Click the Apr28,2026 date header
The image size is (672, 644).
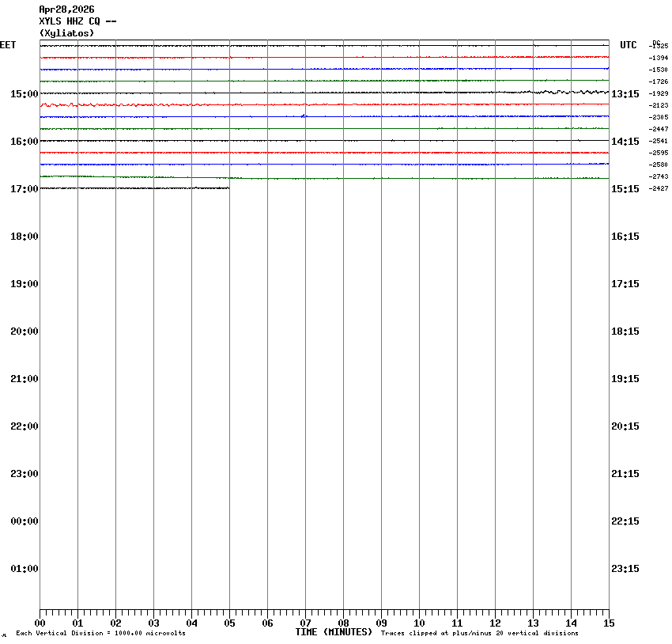[66, 9]
